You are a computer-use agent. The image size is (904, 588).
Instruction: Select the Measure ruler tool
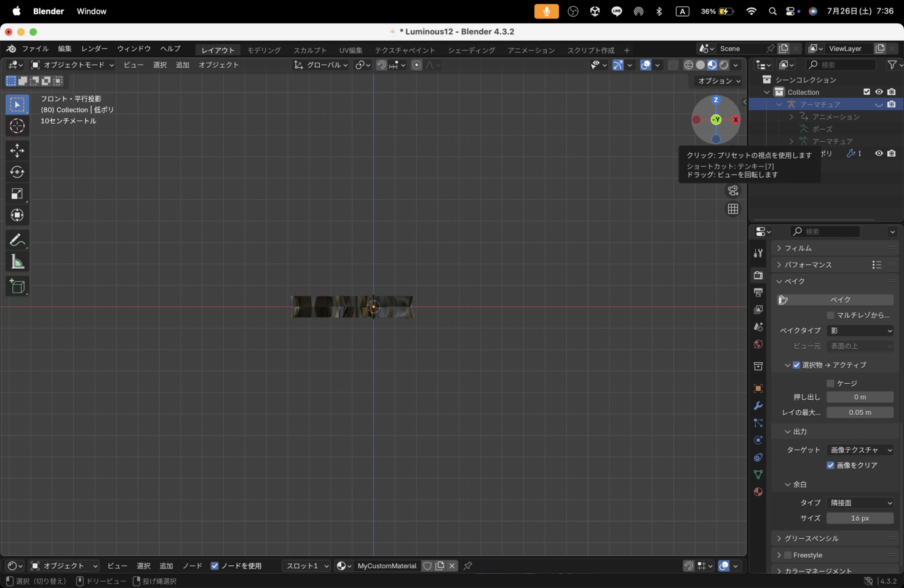coord(17,262)
